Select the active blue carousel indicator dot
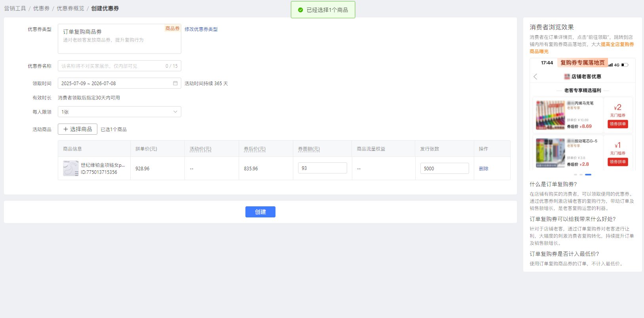 pos(588,175)
